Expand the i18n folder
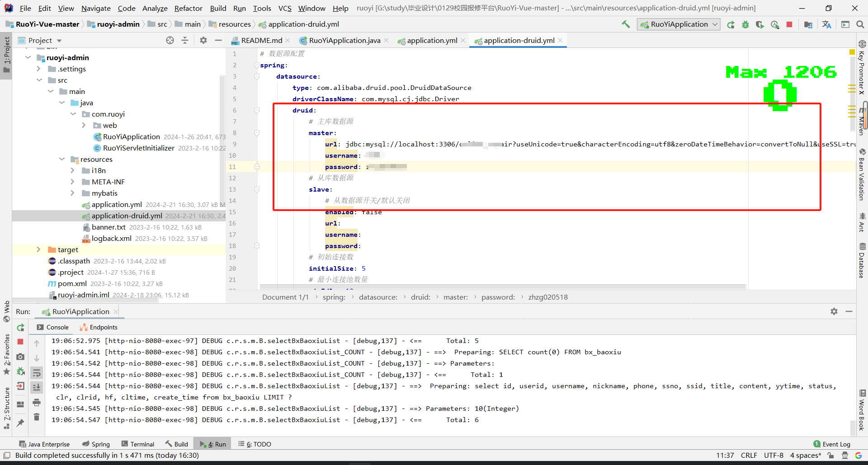Viewport: 868px width, 465px height. [72, 170]
